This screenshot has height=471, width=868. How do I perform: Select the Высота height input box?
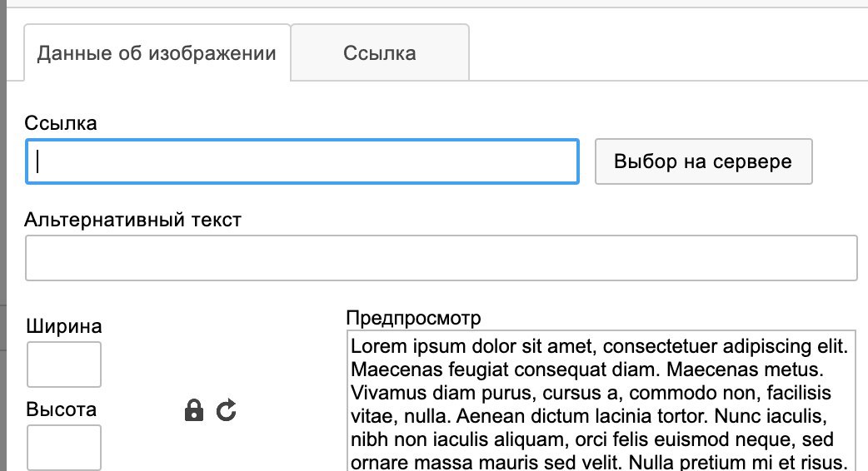[x=64, y=448]
